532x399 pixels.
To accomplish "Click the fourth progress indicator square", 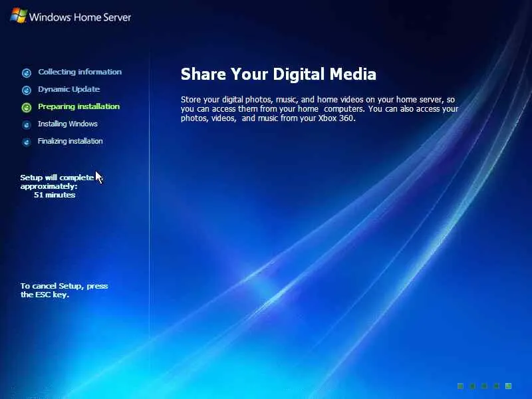I will [496, 386].
